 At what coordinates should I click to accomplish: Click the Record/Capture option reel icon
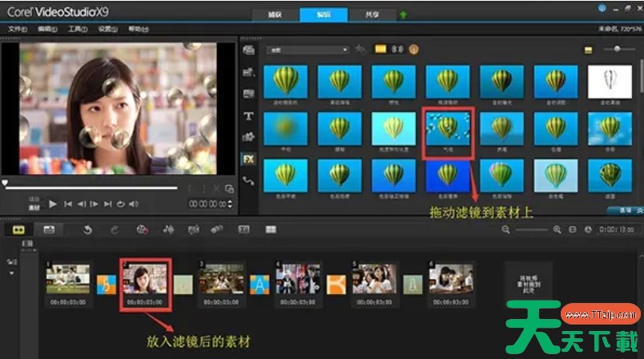click(142, 230)
